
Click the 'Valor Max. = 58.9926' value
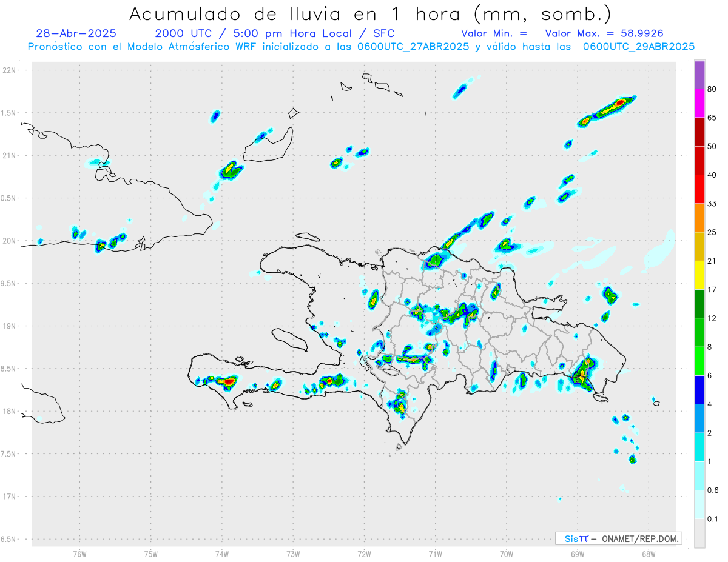click(x=603, y=33)
